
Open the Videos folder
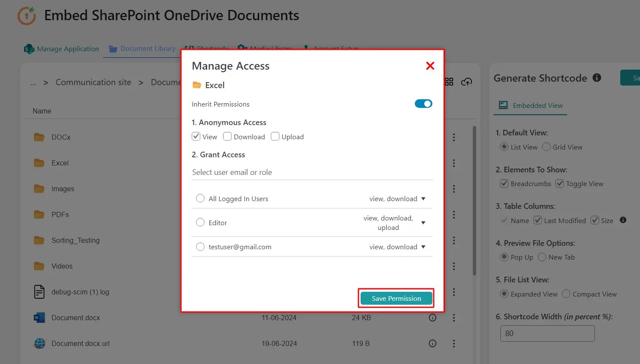coord(62,266)
